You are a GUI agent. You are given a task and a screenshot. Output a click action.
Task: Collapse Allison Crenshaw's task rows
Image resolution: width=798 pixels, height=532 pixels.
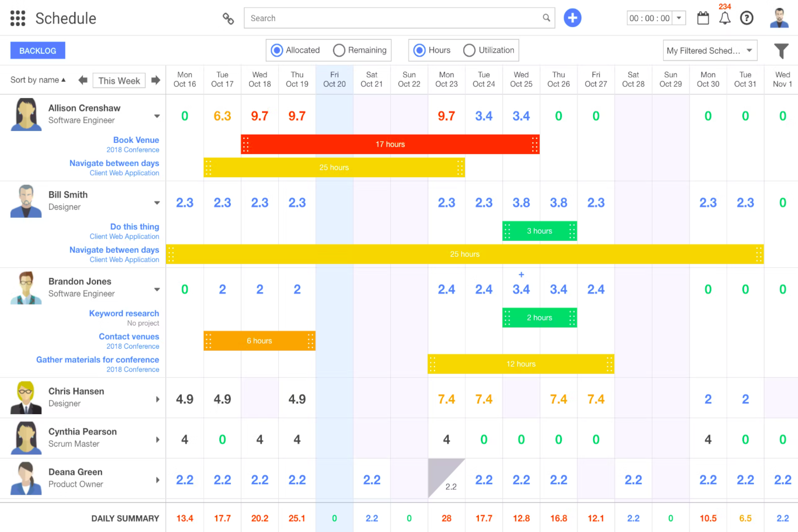157,116
